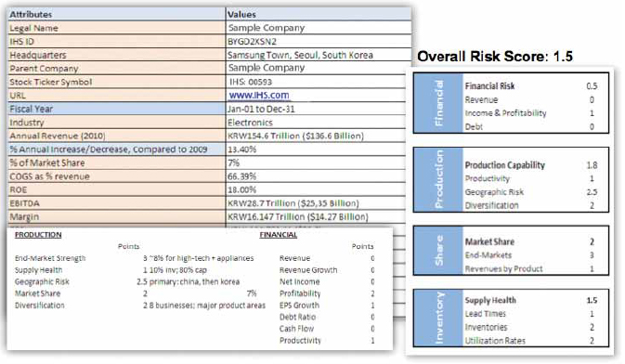The height and width of the screenshot is (364, 625).
Task: Select the Supply Health score row
Action: coord(531,300)
